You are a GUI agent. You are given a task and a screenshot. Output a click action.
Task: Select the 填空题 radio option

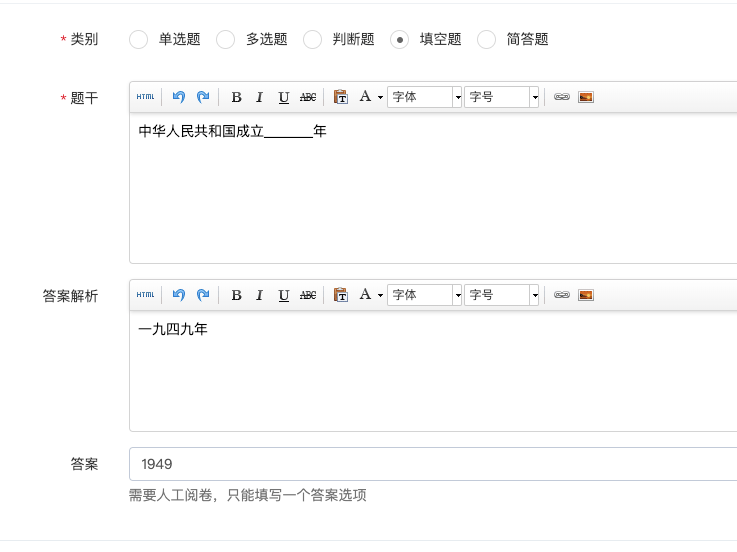[x=400, y=39]
